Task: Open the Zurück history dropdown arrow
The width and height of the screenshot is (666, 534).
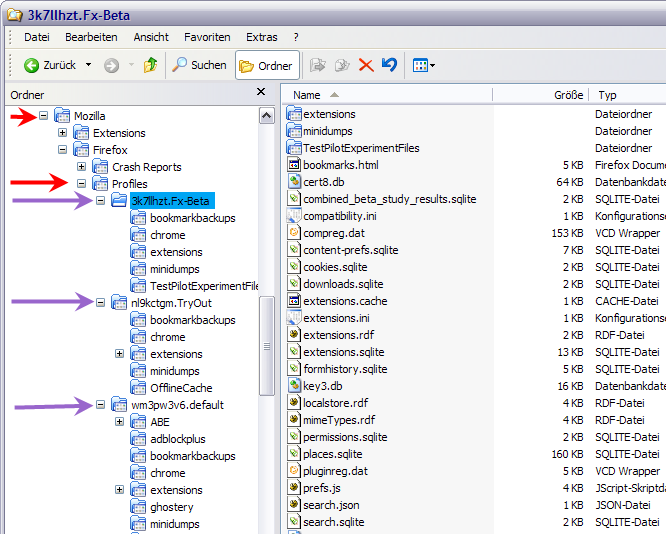Action: point(88,65)
